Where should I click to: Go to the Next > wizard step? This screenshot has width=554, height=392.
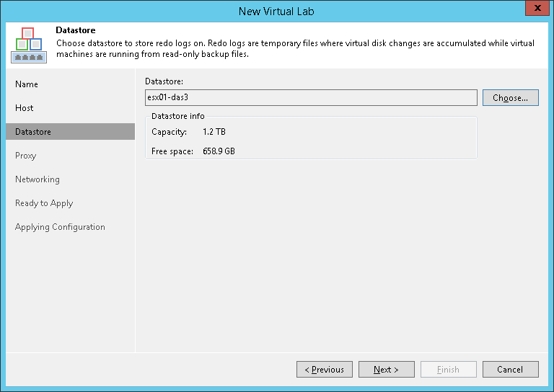coord(387,370)
